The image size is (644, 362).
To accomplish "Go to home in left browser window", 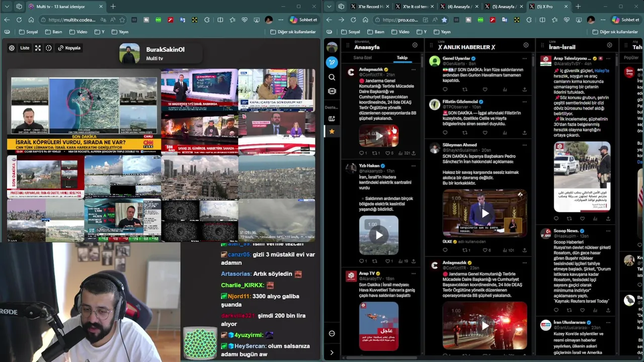I will (31, 20).
